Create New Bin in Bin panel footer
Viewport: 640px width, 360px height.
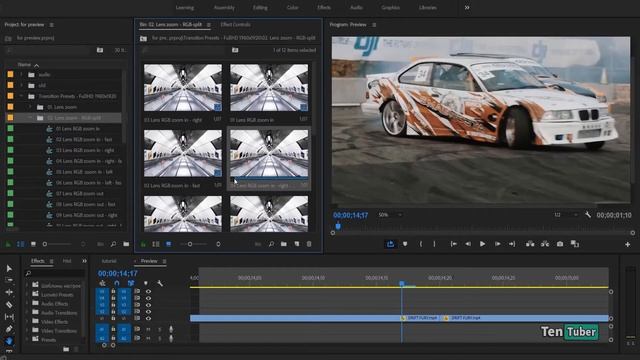pyautogui.click(x=284, y=244)
